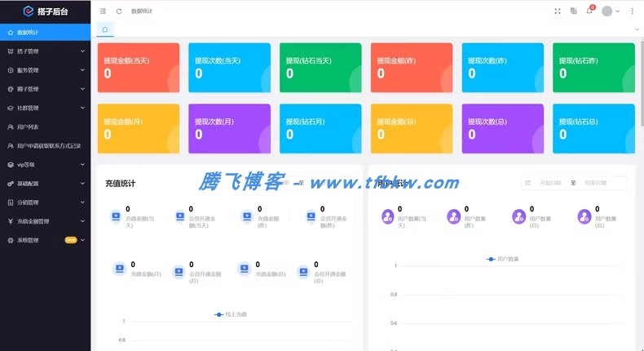Collapse the sidebar via hamburger icon
This screenshot has width=644, height=351.
[103, 11]
